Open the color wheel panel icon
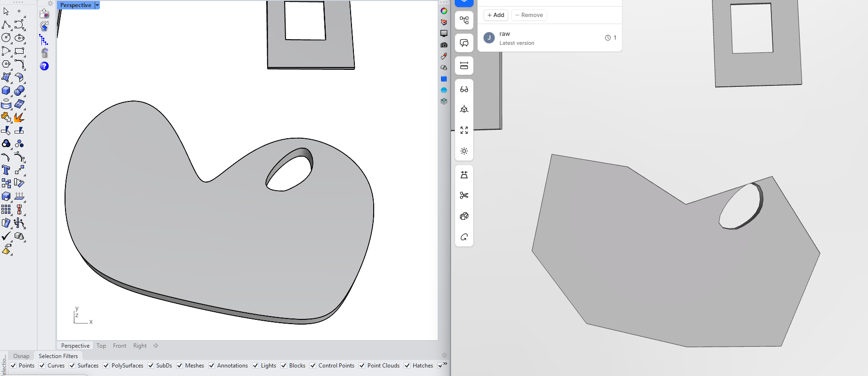The height and width of the screenshot is (376, 868). coord(444,11)
